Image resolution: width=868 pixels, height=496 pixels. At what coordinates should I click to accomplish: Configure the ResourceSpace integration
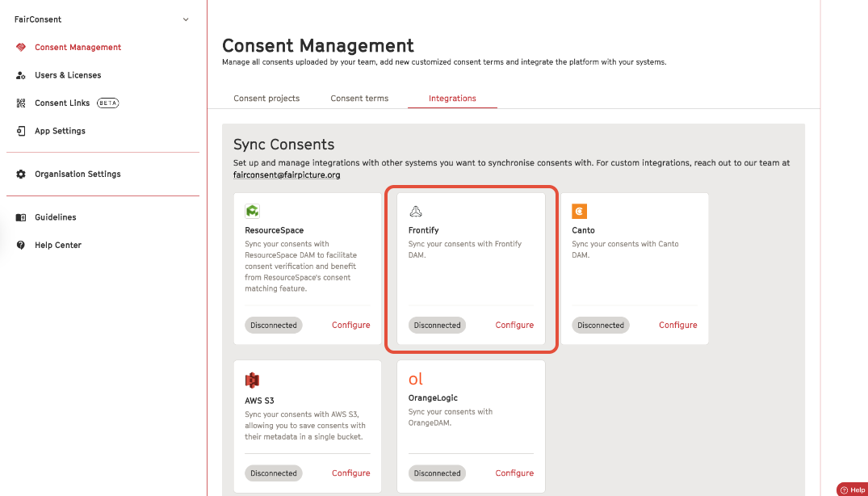click(x=351, y=325)
